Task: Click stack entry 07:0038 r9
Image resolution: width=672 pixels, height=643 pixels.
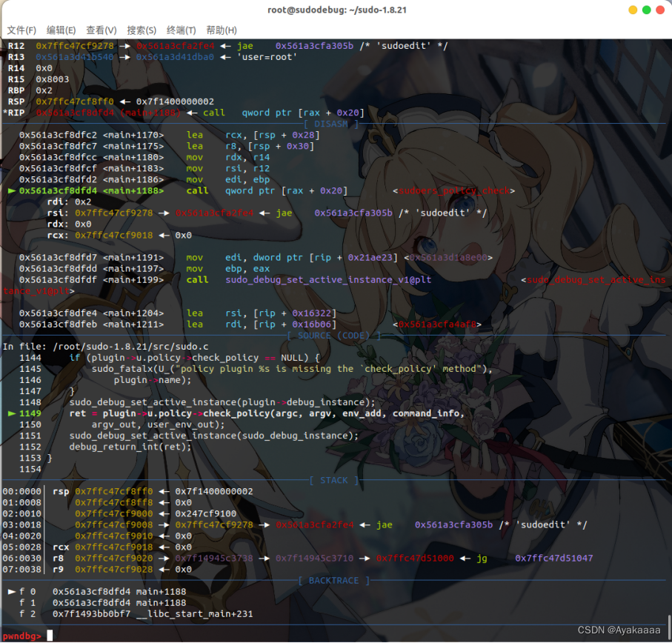Action: click(x=97, y=570)
